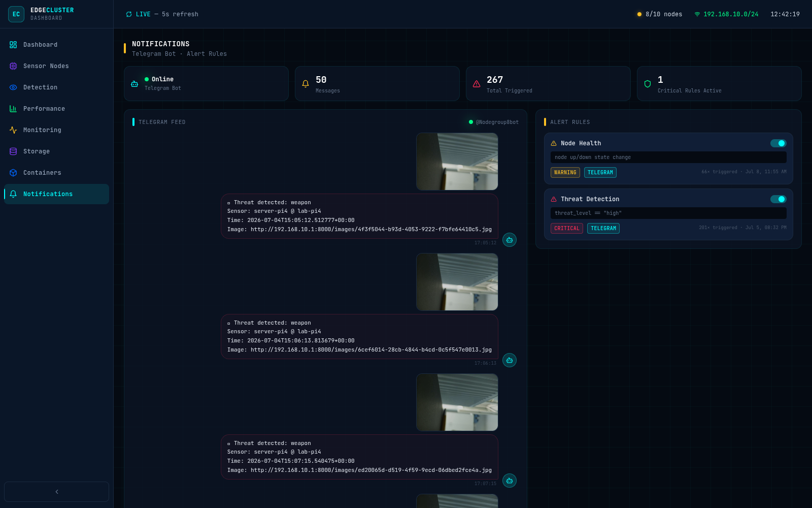This screenshot has width=812, height=508.
Task: Collapse the sidebar with the chevron button
Action: coord(56,492)
